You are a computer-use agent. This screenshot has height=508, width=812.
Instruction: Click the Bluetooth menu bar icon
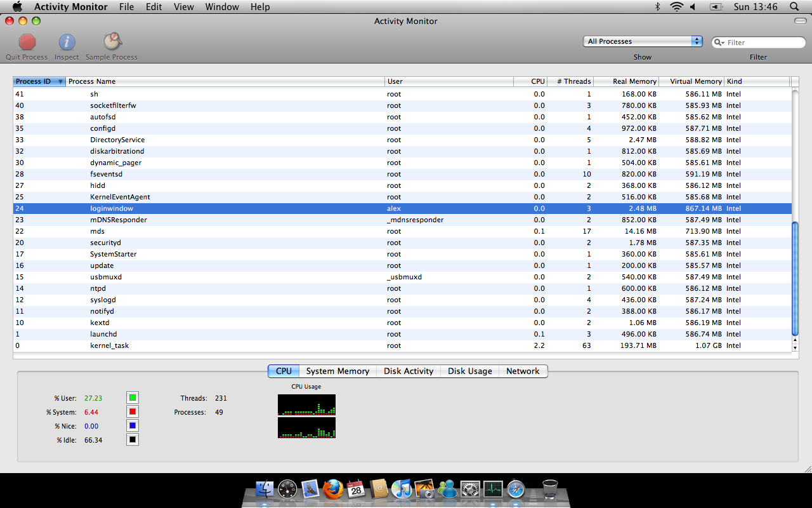click(x=658, y=6)
